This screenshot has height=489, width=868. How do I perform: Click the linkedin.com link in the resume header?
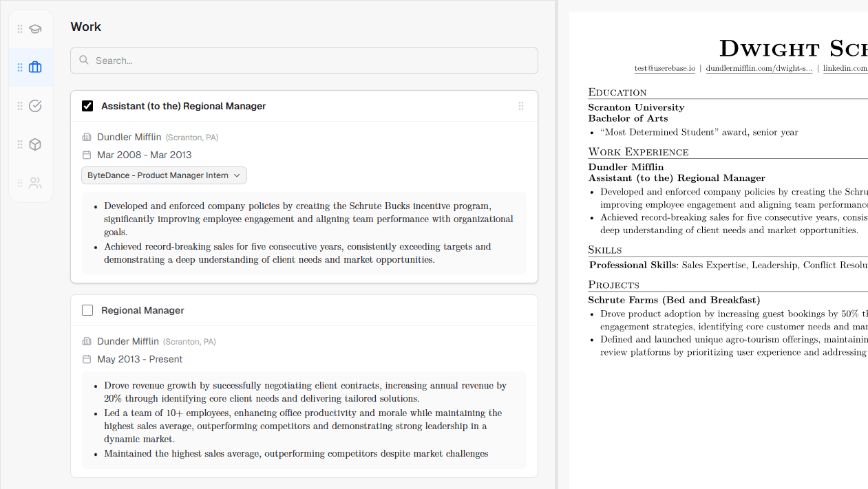tap(845, 68)
